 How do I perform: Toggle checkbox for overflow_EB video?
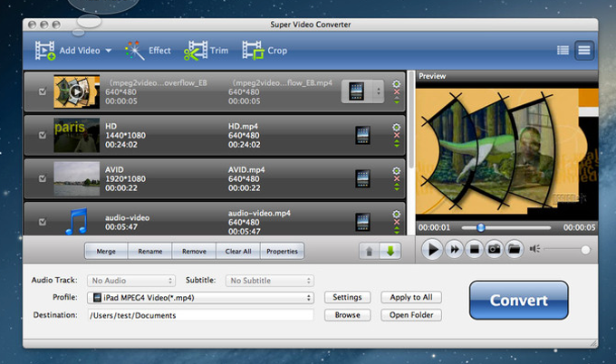(43, 91)
